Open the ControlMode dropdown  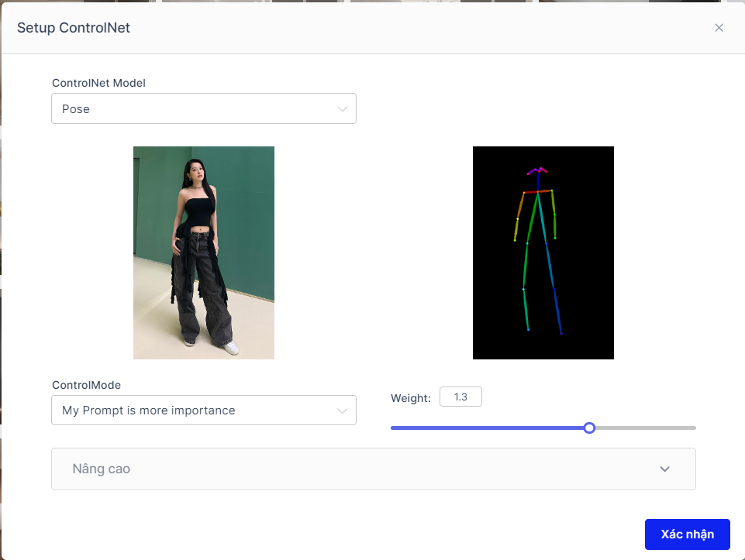coord(203,410)
